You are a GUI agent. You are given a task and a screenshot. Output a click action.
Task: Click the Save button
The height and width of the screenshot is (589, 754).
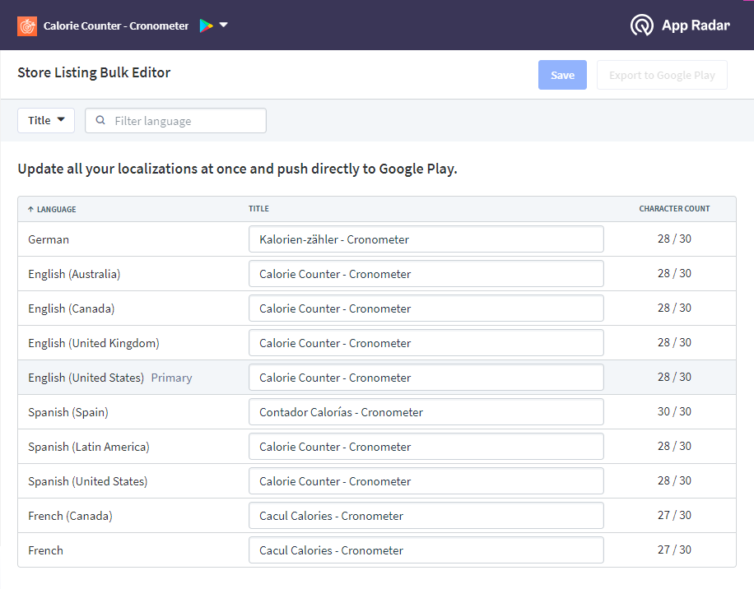tap(562, 75)
